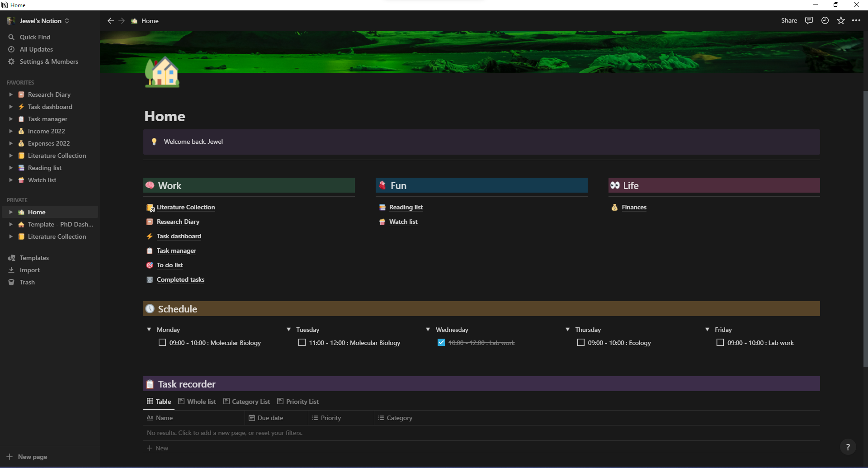
Task: Click the Settings & Members gear icon
Action: 11,61
